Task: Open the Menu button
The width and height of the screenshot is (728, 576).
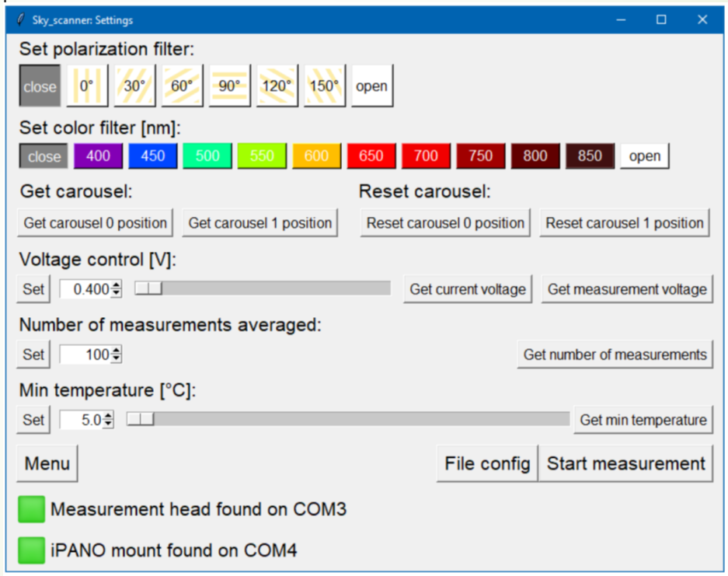Action: 47,464
